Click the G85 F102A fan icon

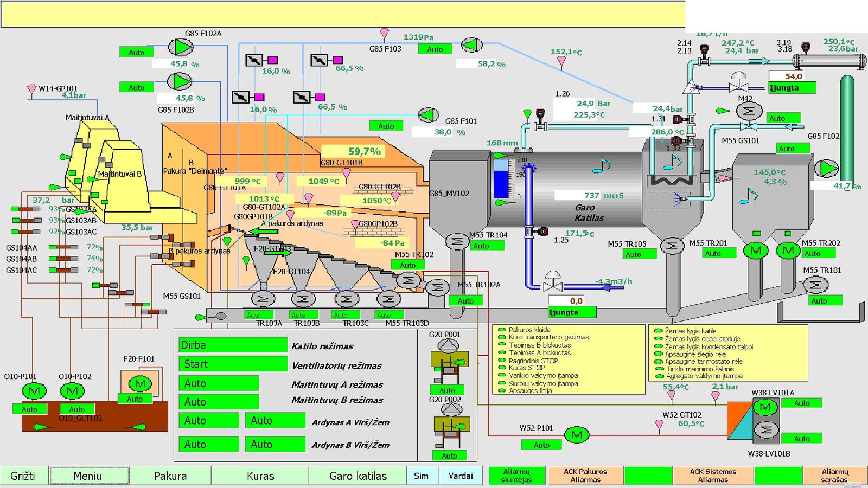click(181, 47)
